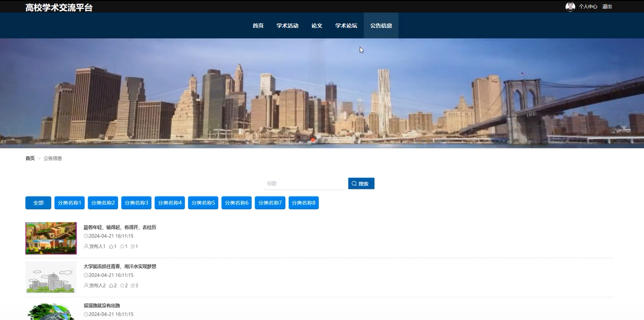
Task: Filter by 全部 category
Action: (x=38, y=203)
